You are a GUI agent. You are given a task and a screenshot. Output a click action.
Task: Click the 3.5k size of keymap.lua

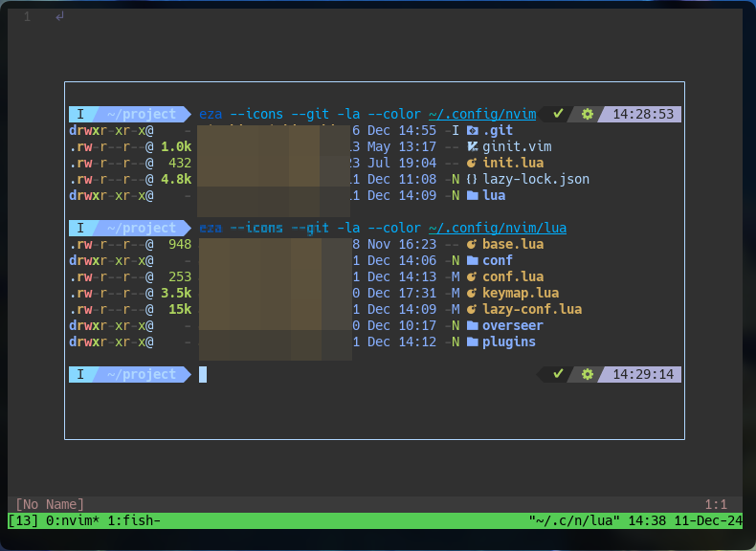pyautogui.click(x=176, y=293)
